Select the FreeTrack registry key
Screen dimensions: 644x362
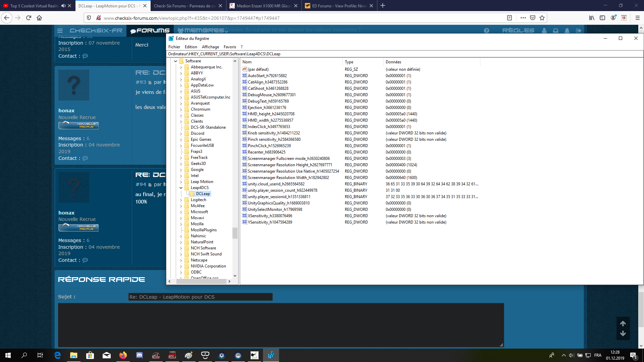[199, 158]
